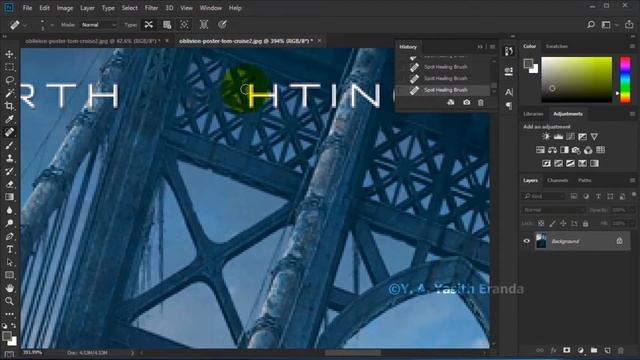
Task: Select the Clone Stamp tool
Action: point(9,158)
